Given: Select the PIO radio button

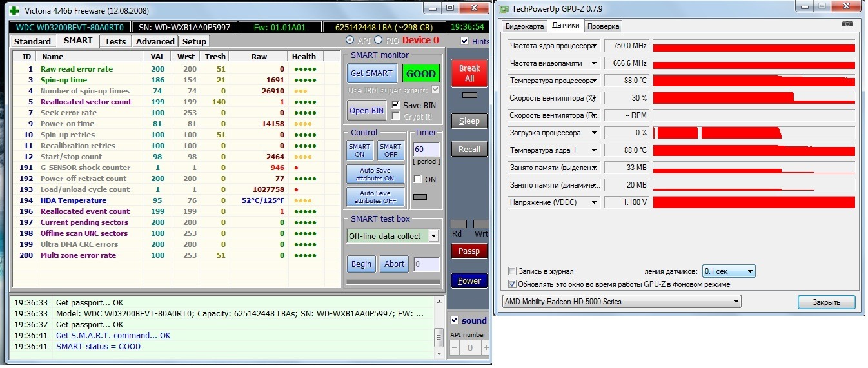Looking at the screenshot, I should click(x=379, y=41).
